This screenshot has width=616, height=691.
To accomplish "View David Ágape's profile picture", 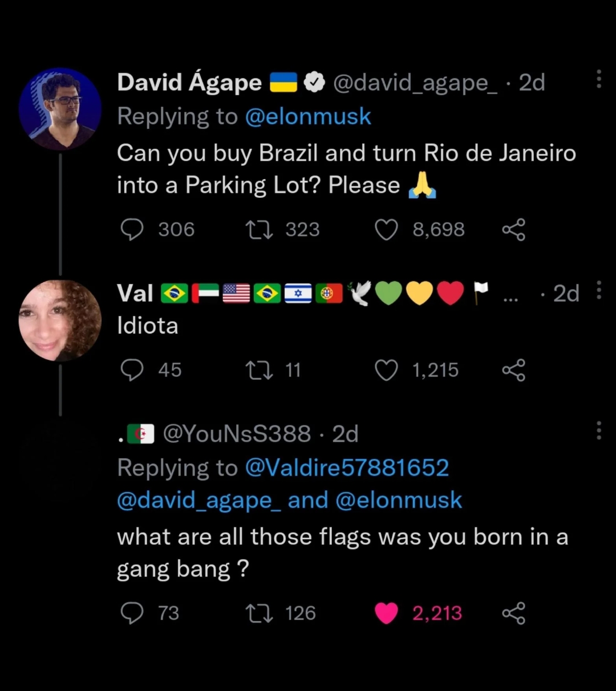I will pyautogui.click(x=60, y=109).
